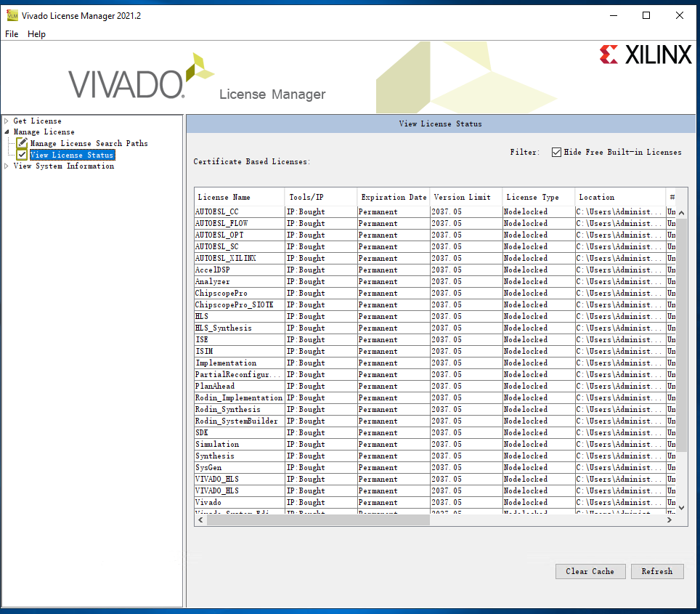This screenshot has height=614, width=700.
Task: Select View System Information tree item
Action: point(64,166)
